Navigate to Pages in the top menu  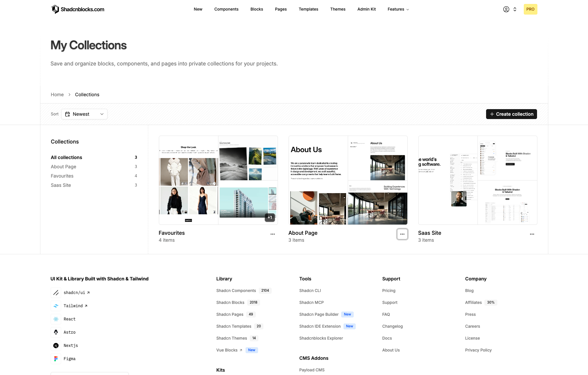281,9
